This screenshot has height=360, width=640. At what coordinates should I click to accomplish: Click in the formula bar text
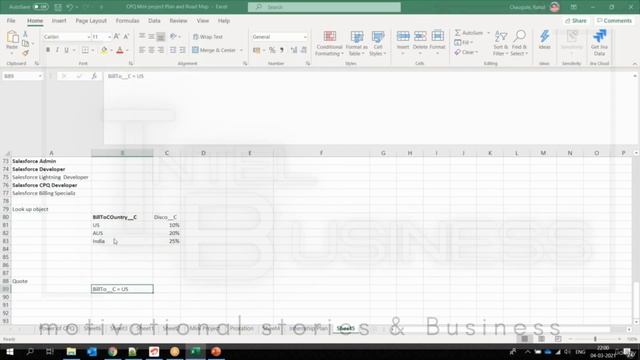[126, 76]
